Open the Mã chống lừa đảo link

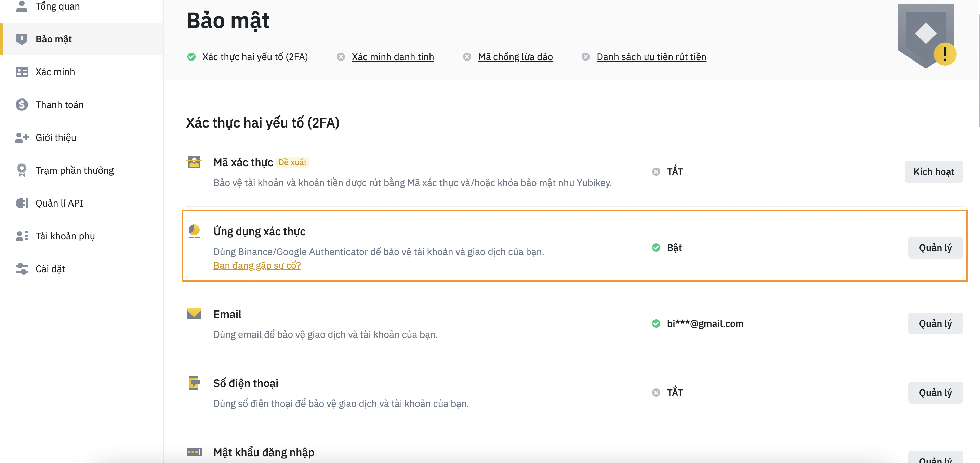[515, 57]
